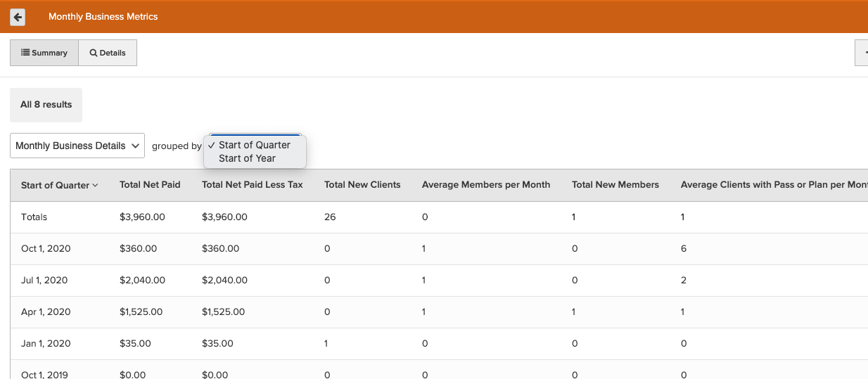Click the back arrow icon in the header
The width and height of the screenshot is (868, 379).
coord(18,17)
